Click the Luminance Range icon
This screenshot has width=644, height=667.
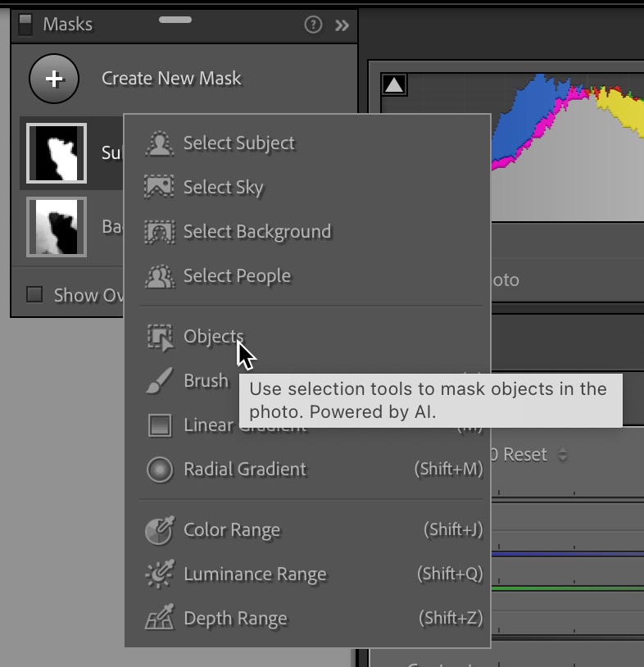(160, 574)
